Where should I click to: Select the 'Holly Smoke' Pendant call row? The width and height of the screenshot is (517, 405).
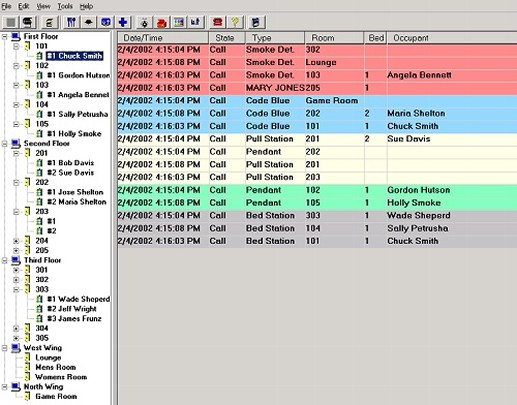[317, 203]
